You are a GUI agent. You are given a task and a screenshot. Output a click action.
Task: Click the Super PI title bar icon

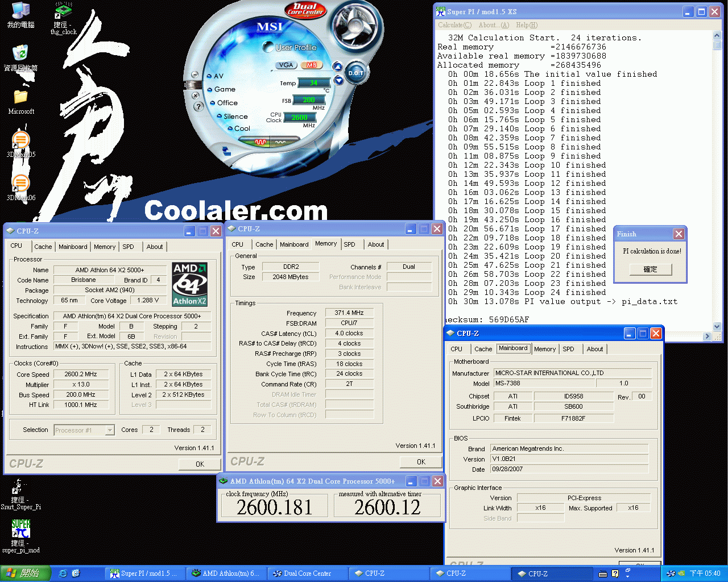click(441, 11)
